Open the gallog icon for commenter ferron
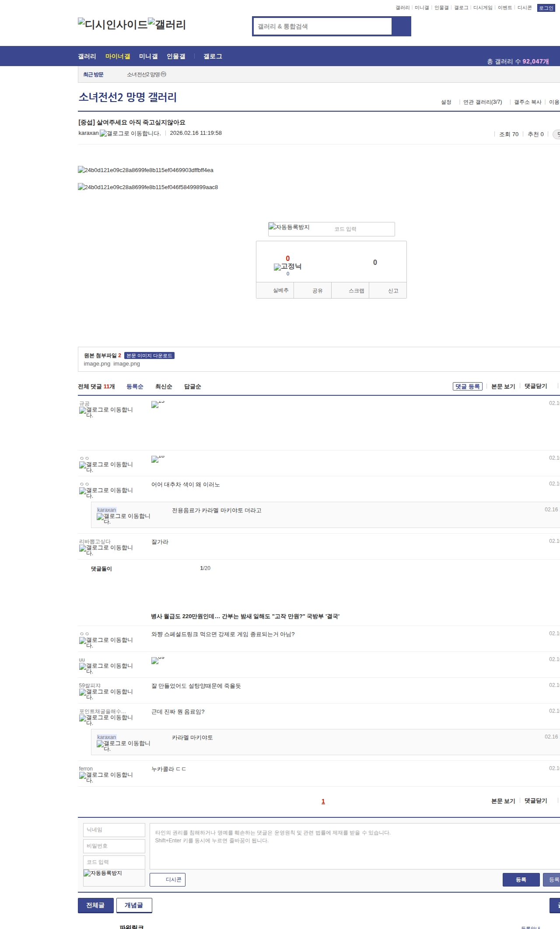560x929 pixels. (106, 778)
